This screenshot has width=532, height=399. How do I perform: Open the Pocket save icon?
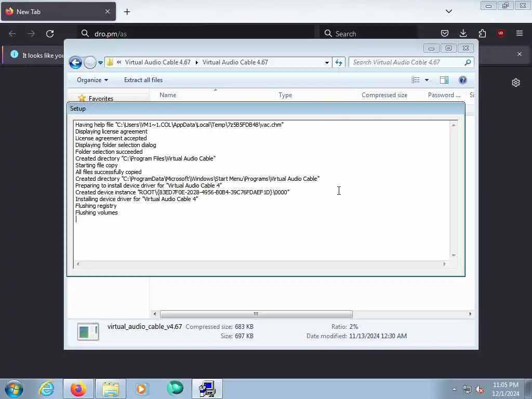(x=445, y=33)
